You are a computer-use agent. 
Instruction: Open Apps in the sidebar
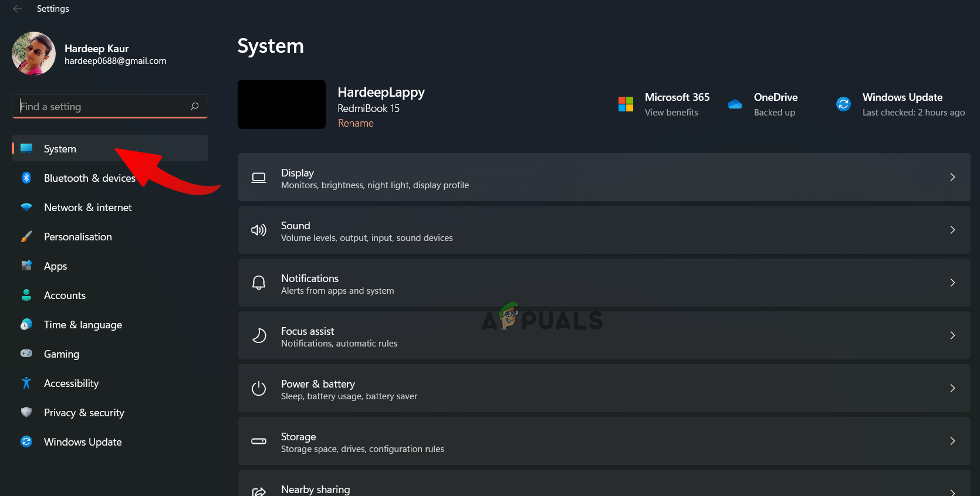[x=56, y=266]
